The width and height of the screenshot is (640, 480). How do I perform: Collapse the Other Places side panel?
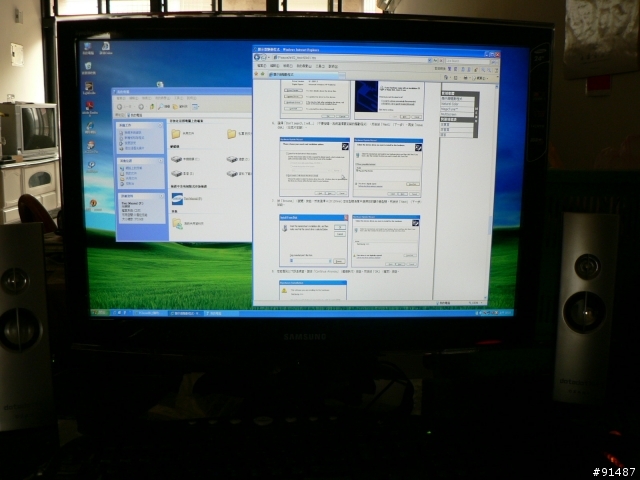coord(160,161)
